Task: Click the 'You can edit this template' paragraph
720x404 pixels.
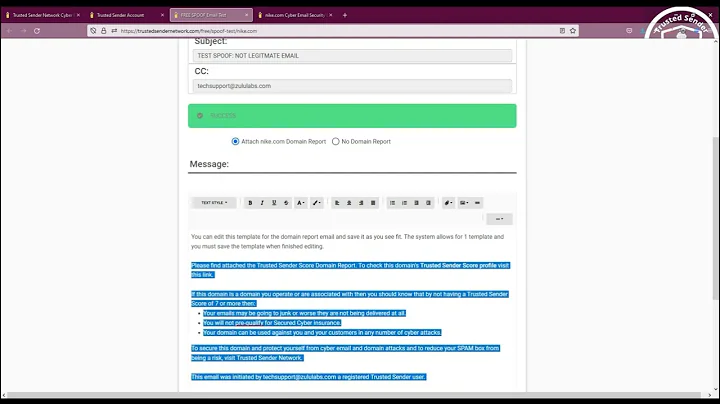Action: (x=348, y=241)
